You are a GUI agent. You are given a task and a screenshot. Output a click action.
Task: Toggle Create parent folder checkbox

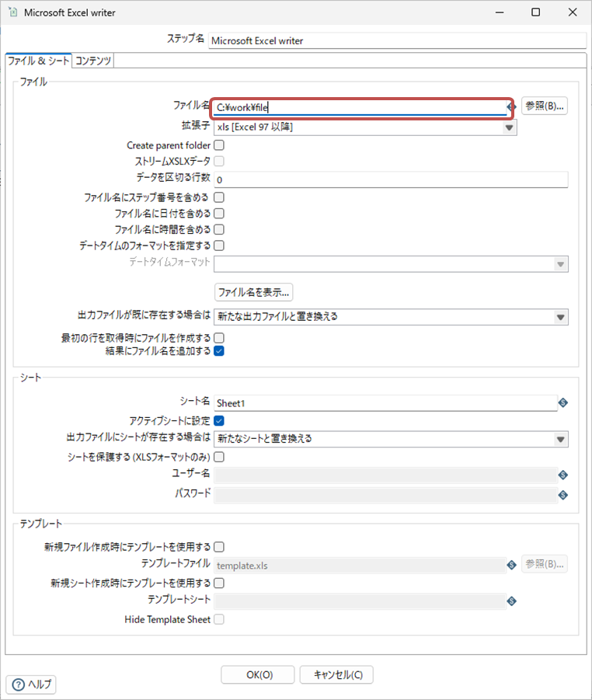tap(219, 145)
